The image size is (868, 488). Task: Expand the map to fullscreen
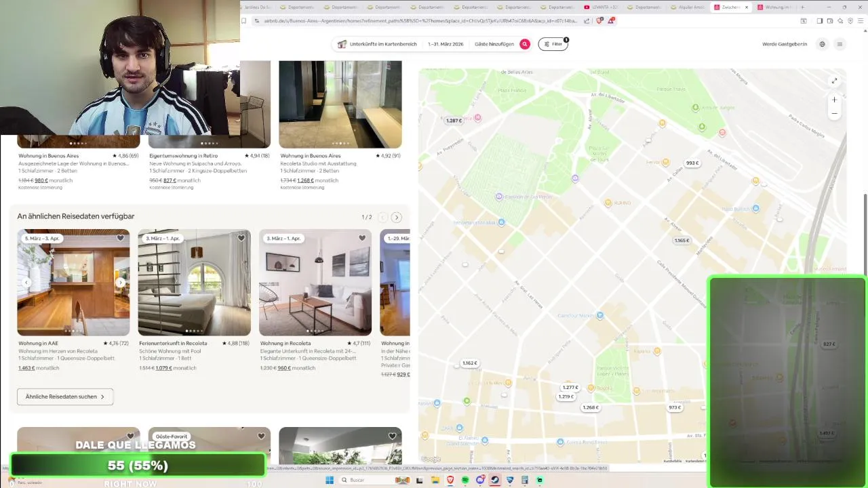tap(834, 81)
